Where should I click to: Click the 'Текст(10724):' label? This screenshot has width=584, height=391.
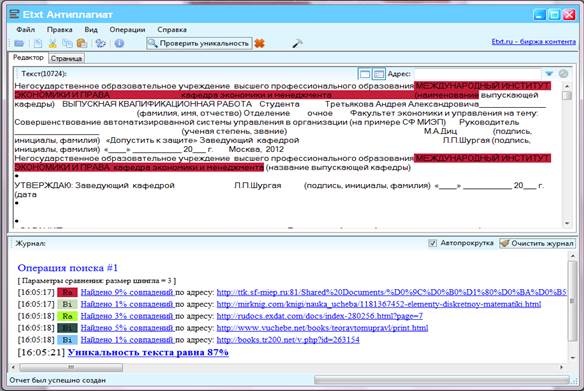point(44,74)
